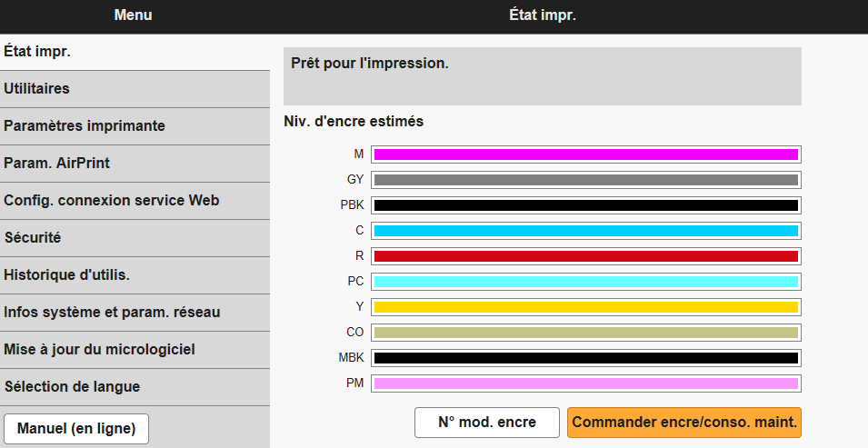The image size is (868, 448).
Task: Select Mise à jour du micrologiciel
Action: 135,350
